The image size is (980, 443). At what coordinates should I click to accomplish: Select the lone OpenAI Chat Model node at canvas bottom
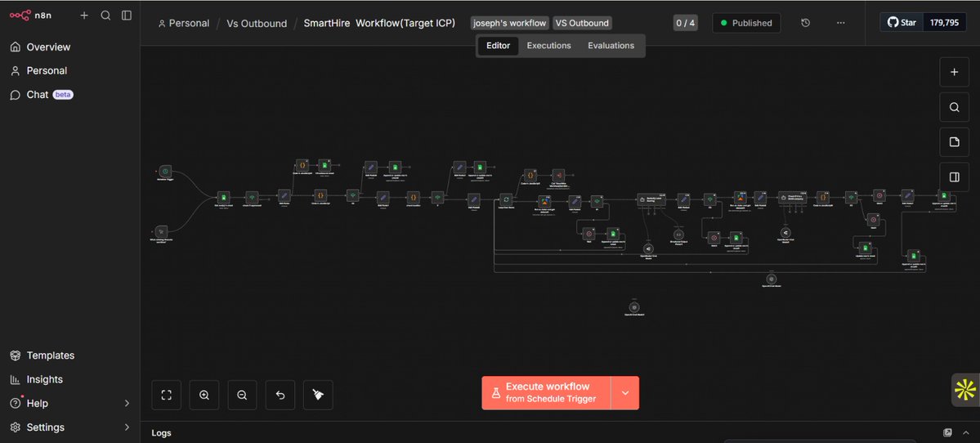coord(634,307)
